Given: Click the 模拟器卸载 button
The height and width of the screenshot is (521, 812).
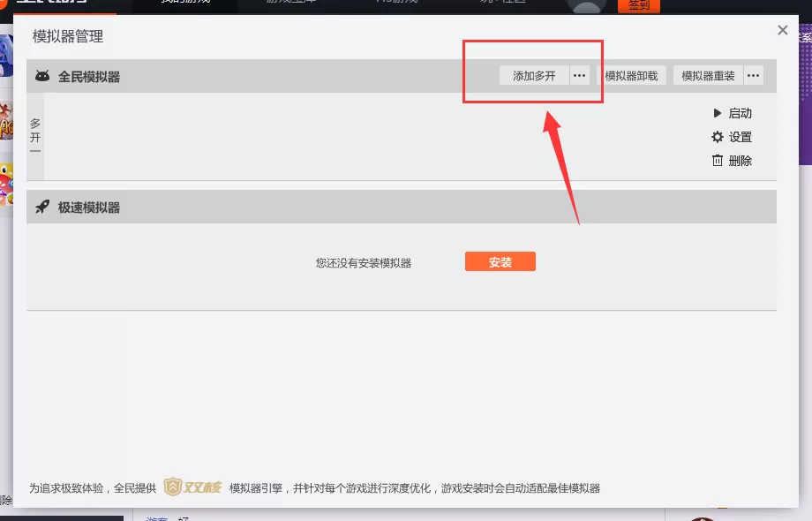Looking at the screenshot, I should click(631, 76).
